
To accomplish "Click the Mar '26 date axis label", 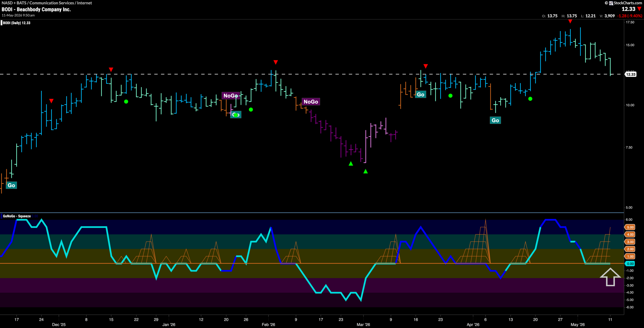I will point(363,324).
